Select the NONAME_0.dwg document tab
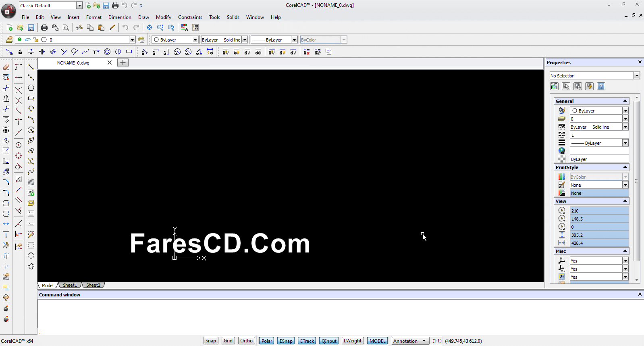 click(x=73, y=63)
